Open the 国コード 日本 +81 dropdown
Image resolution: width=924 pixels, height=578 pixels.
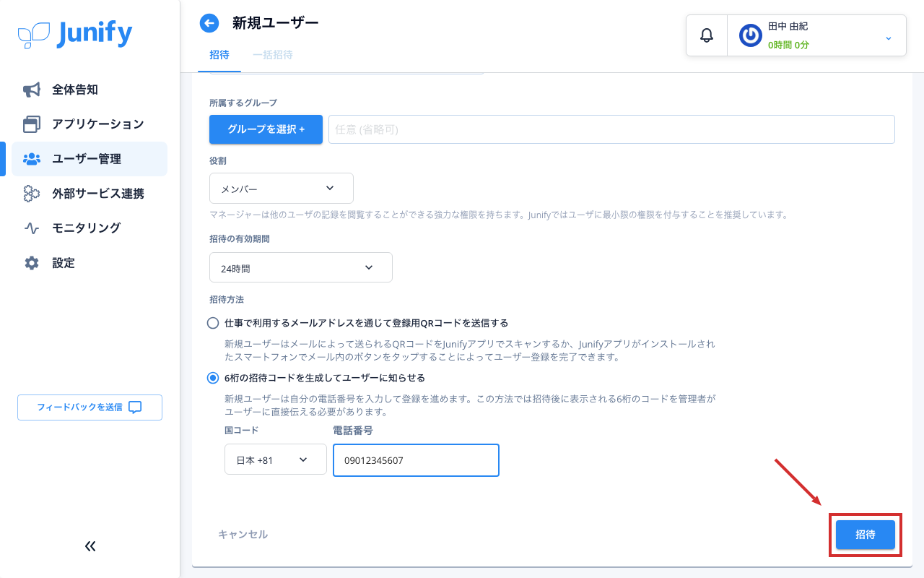[276, 460]
